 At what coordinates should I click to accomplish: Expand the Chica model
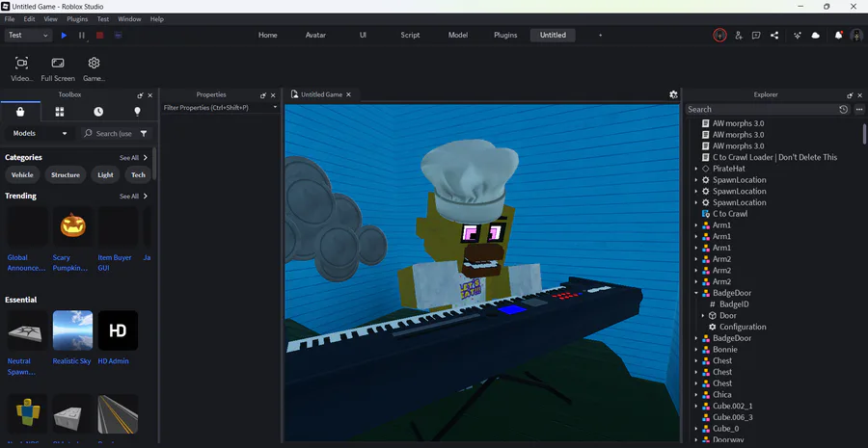(x=696, y=395)
